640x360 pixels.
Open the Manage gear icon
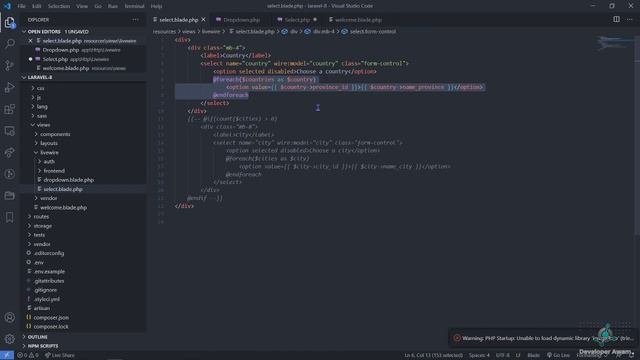9,338
